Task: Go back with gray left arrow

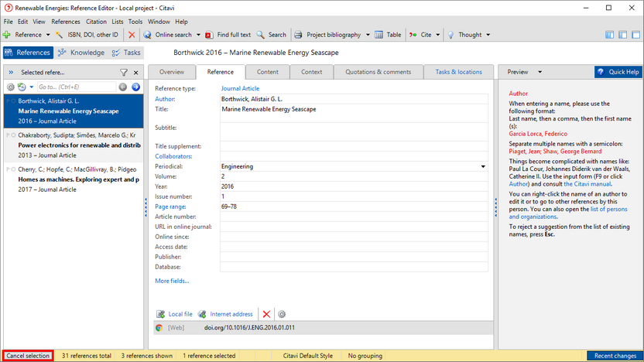Action: point(123,87)
